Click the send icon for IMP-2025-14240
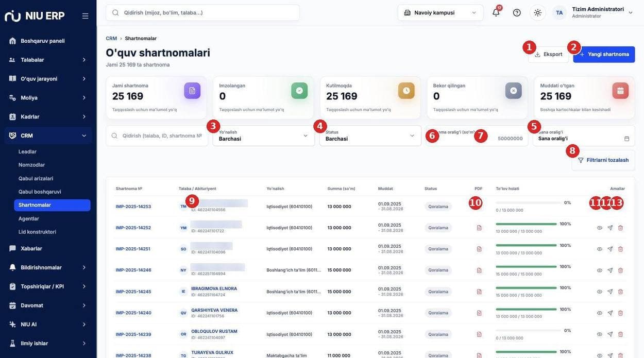This screenshot has height=358, width=644. [610, 313]
